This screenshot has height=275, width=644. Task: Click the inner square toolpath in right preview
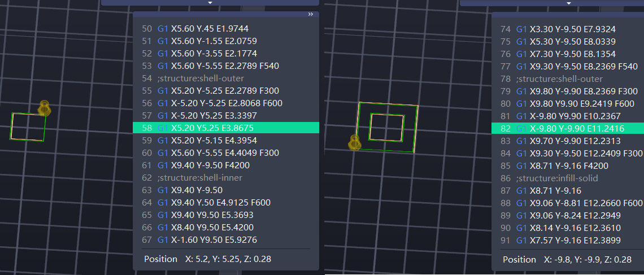[x=386, y=127]
